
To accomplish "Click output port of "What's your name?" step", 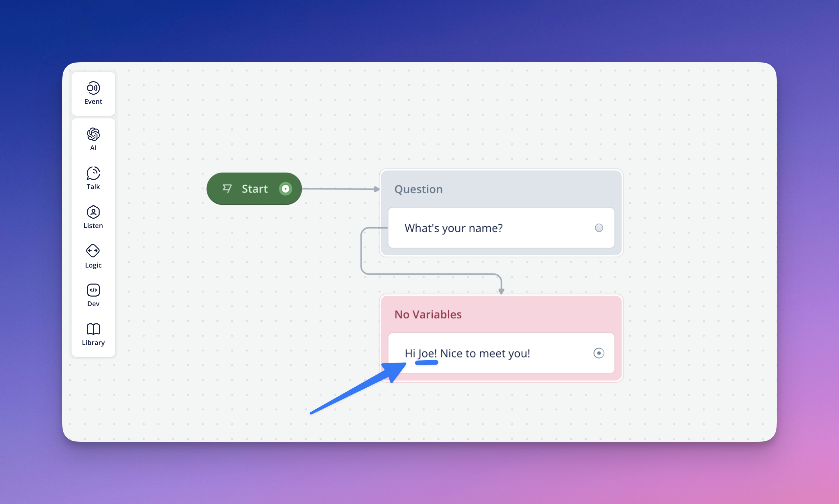I will click(599, 228).
